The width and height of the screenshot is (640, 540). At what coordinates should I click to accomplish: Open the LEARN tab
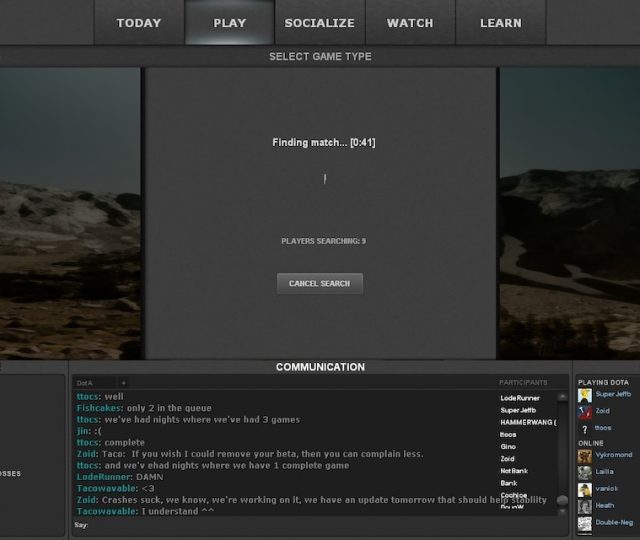click(x=500, y=23)
